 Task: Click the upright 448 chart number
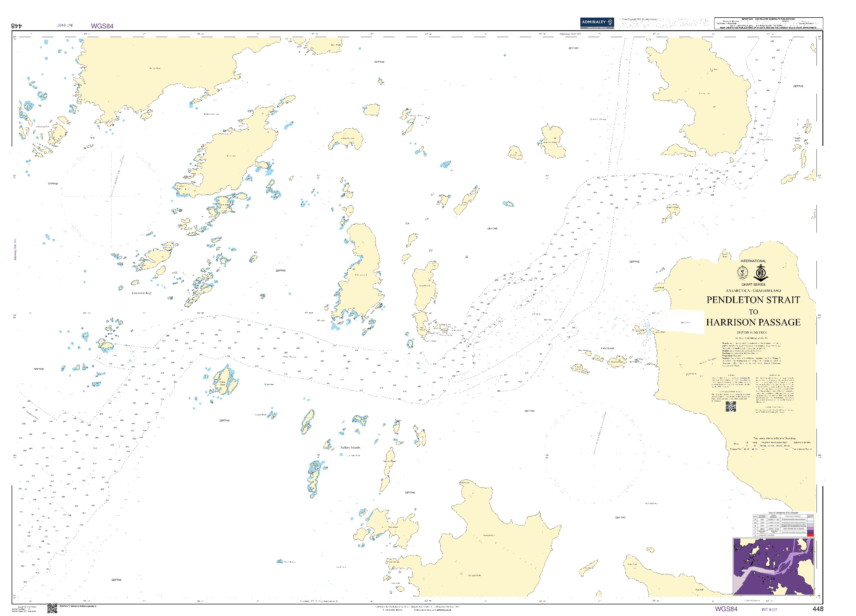coord(818,609)
